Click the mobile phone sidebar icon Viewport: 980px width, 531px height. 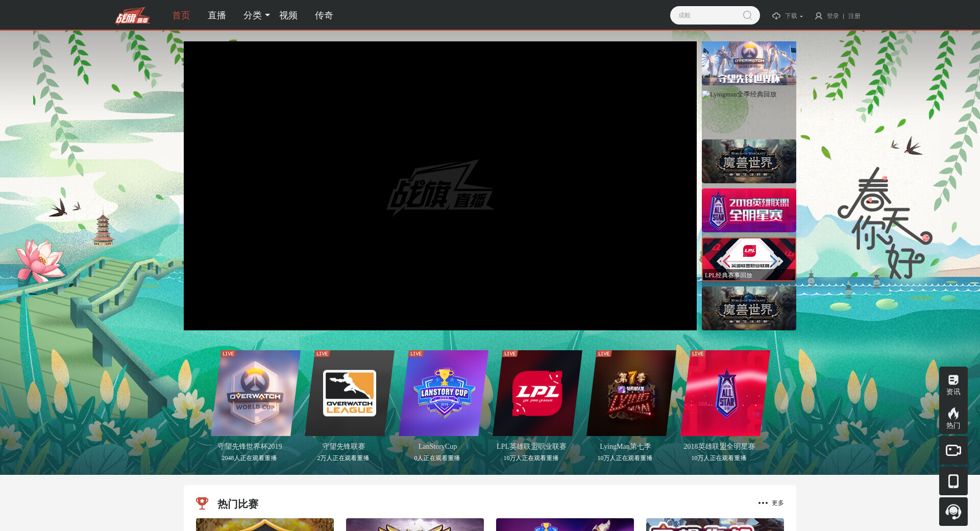point(953,481)
